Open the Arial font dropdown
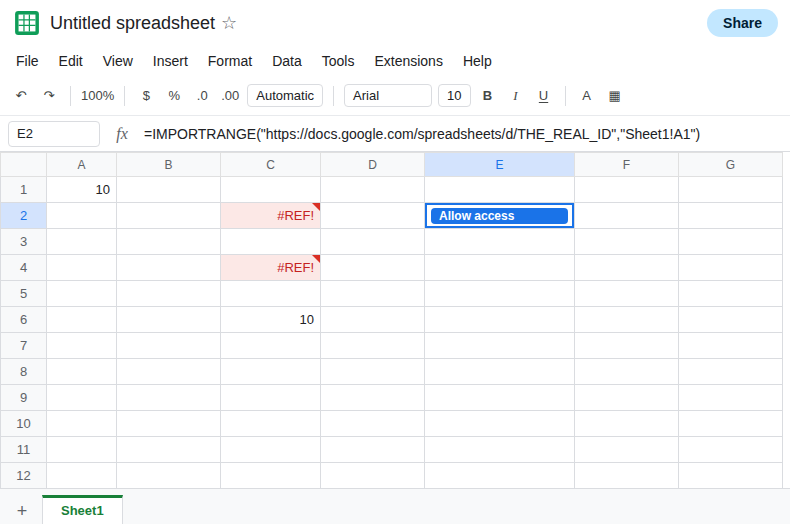The height and width of the screenshot is (524, 790). pyautogui.click(x=388, y=96)
